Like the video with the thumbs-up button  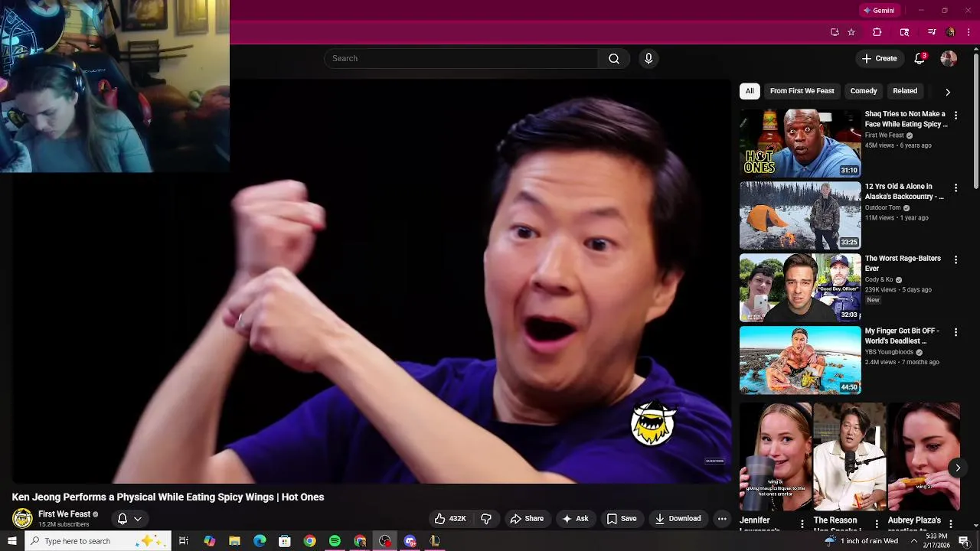(x=450, y=519)
